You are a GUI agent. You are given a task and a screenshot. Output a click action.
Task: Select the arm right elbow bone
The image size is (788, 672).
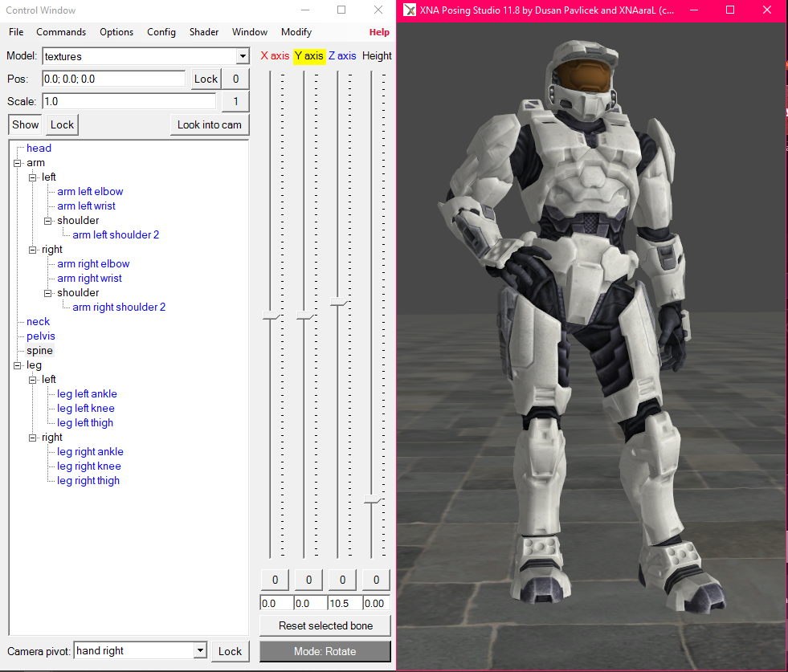click(x=93, y=264)
